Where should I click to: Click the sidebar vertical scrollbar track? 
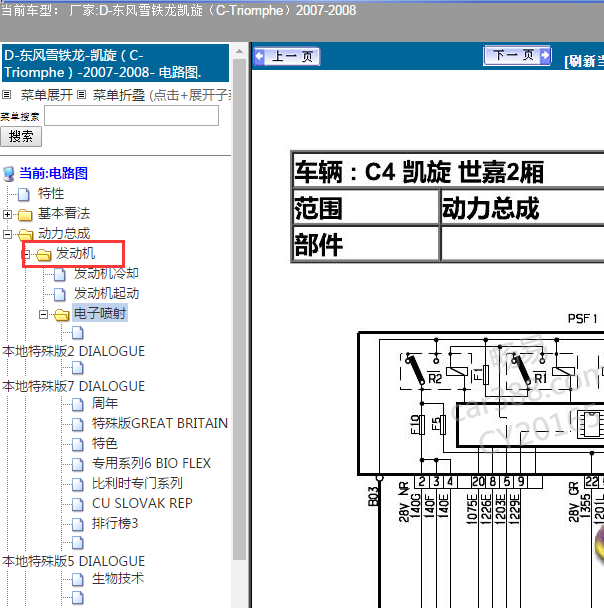pos(240,309)
